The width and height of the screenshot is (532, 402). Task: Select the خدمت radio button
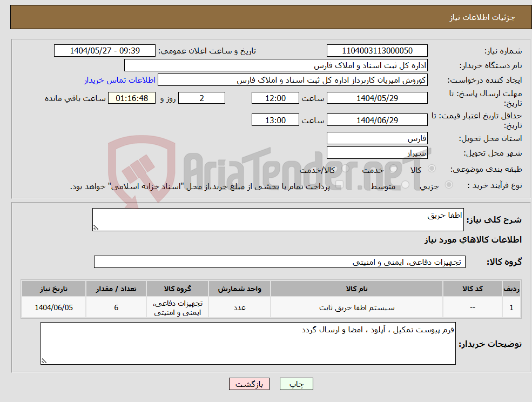click(394, 169)
